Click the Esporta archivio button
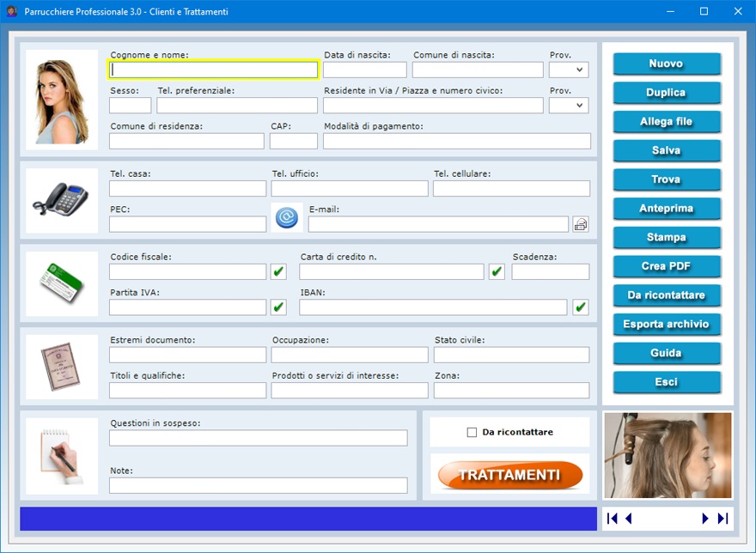The width and height of the screenshot is (756, 553). pos(667,324)
